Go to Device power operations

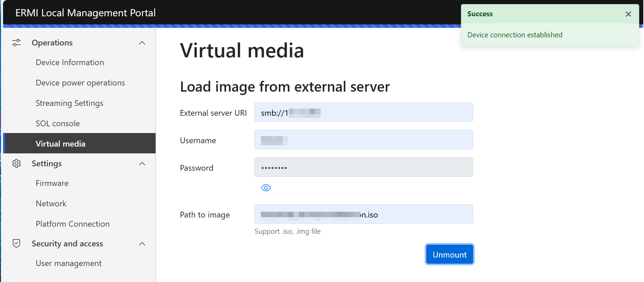[80, 83]
